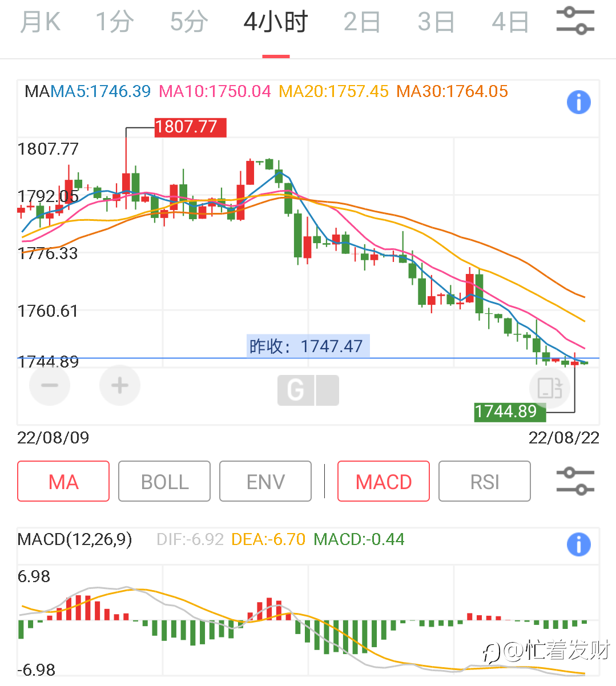
Task: Tap the 6.98 MACD axis label
Action: click(x=34, y=576)
